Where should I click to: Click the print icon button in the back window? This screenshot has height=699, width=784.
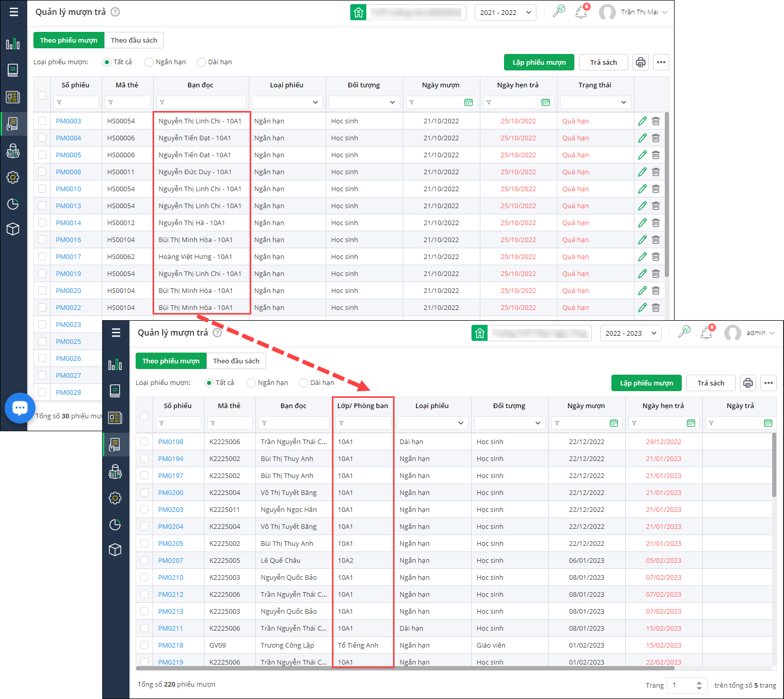click(641, 62)
